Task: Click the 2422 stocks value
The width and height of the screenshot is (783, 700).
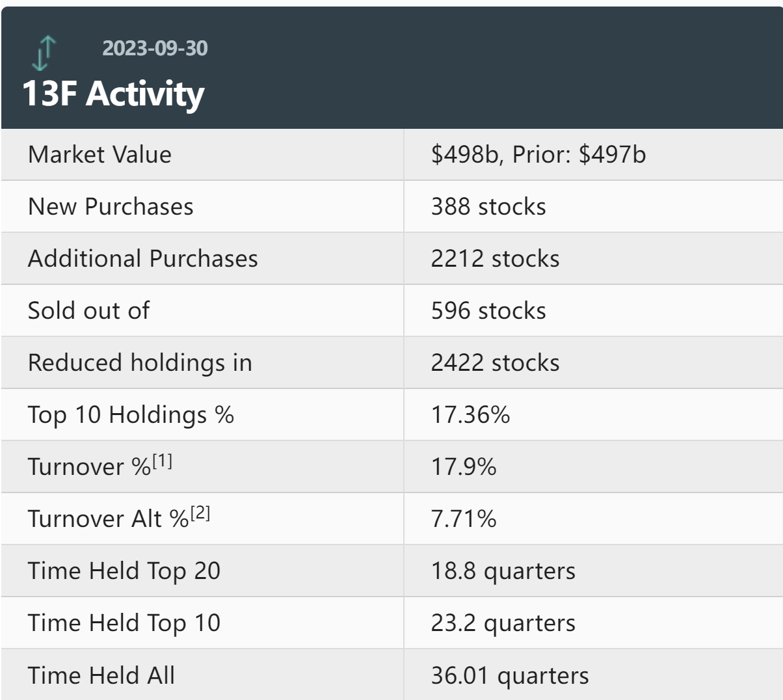Action: coord(494,363)
